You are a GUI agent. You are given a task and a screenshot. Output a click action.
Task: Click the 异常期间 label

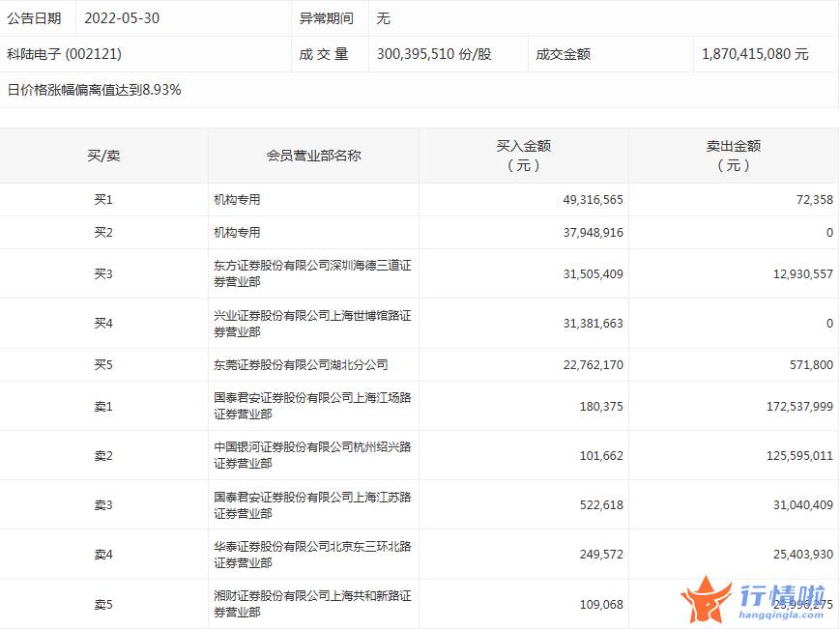coord(327,18)
